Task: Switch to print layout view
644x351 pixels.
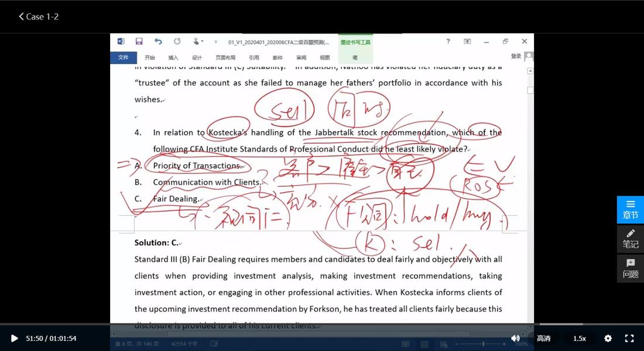Action: (x=424, y=344)
